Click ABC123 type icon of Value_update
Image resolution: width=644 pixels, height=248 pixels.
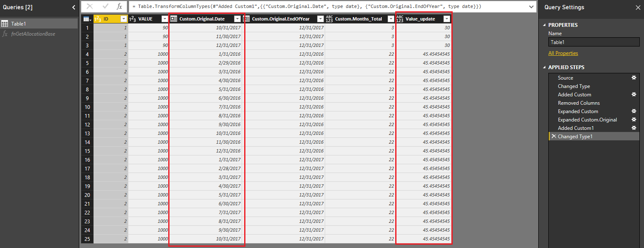coord(400,18)
